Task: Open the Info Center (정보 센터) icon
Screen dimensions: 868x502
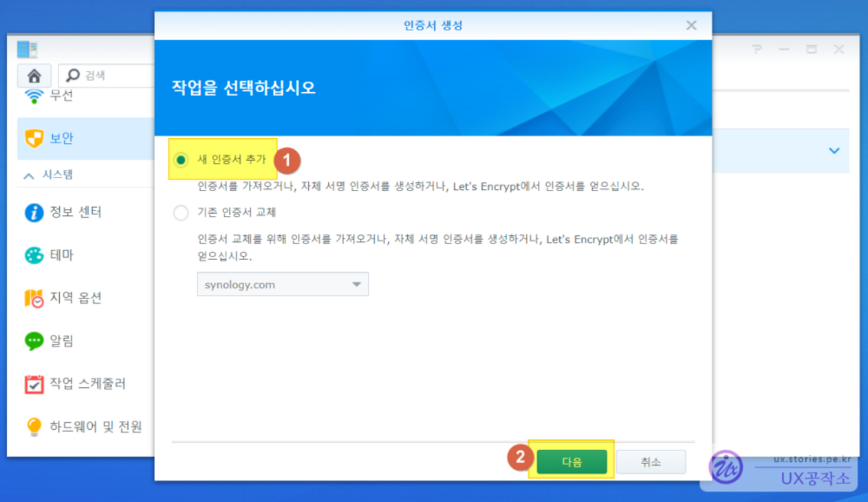Action: (34, 212)
